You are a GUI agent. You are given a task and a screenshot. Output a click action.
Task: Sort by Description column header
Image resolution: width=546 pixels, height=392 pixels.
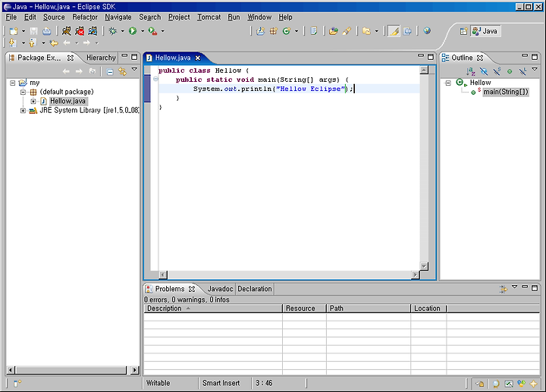point(213,309)
